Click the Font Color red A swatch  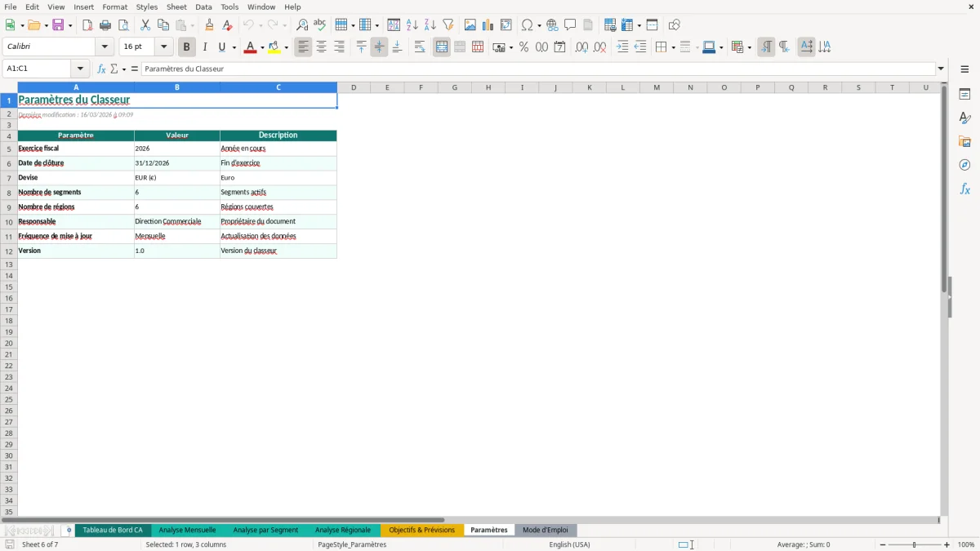[250, 47]
